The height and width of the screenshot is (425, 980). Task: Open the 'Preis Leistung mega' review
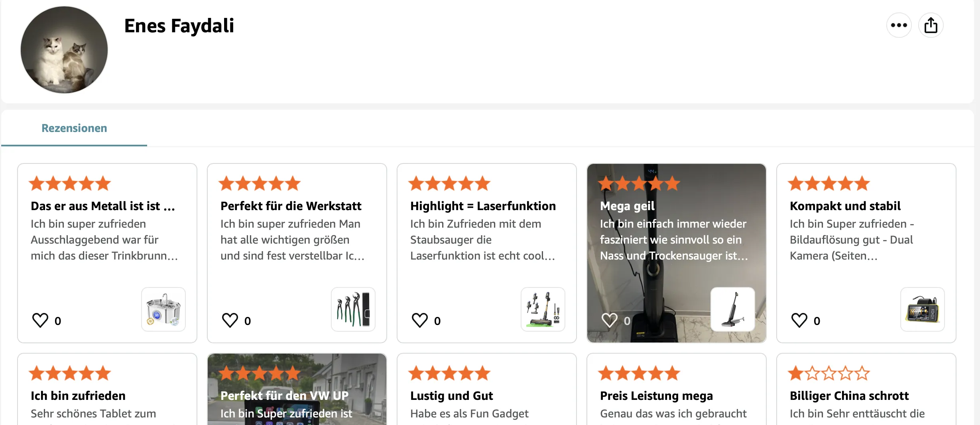(x=656, y=396)
